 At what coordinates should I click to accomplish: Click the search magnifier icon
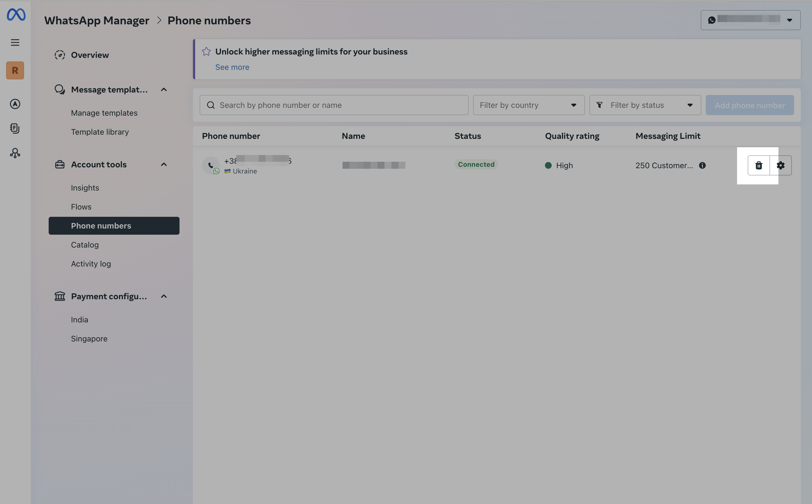click(211, 105)
